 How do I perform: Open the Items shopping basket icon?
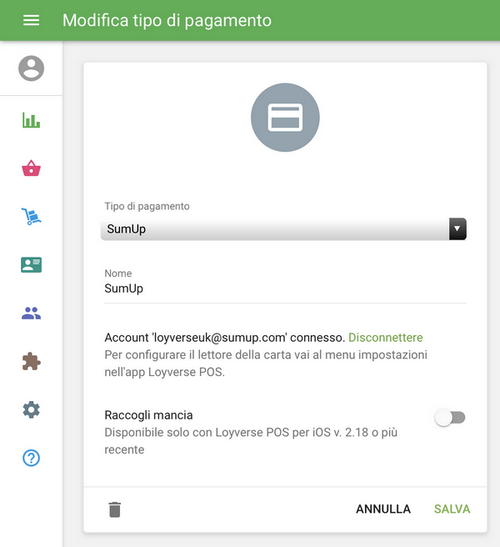click(31, 168)
